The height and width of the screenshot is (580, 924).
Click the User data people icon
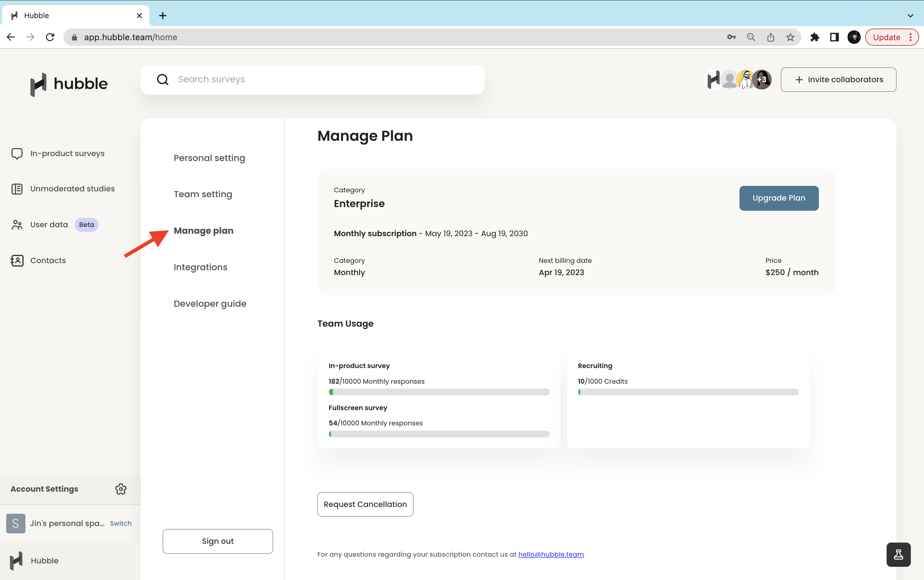(x=17, y=225)
